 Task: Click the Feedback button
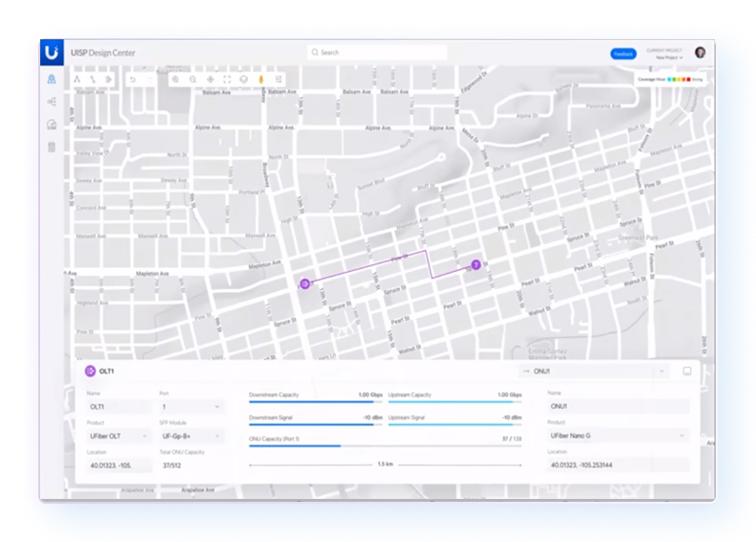[x=623, y=54]
